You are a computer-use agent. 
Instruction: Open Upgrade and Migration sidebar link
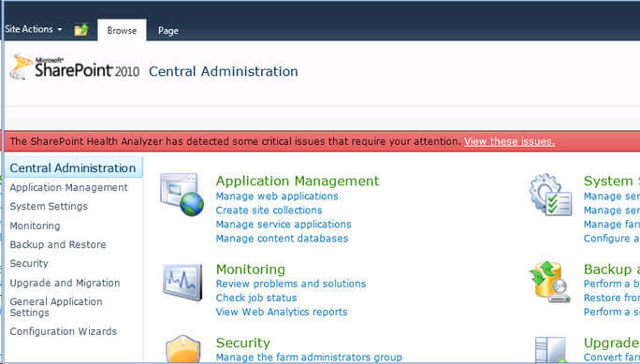pyautogui.click(x=65, y=283)
